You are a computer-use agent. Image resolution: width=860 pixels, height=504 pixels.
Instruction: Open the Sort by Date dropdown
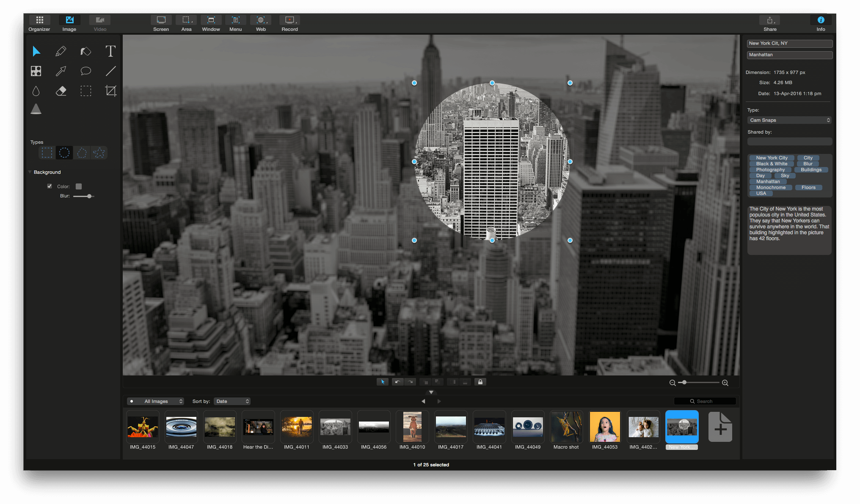coord(232,401)
